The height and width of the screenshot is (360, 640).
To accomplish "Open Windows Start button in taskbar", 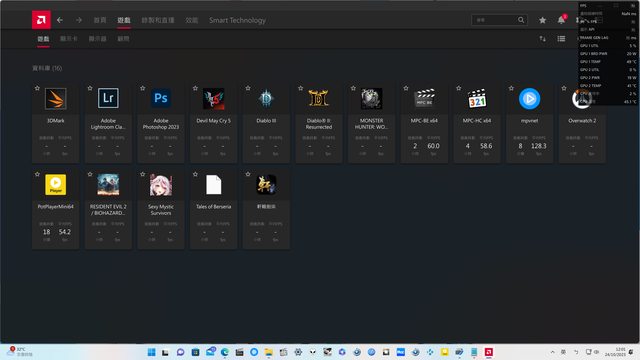I will pos(151,352).
